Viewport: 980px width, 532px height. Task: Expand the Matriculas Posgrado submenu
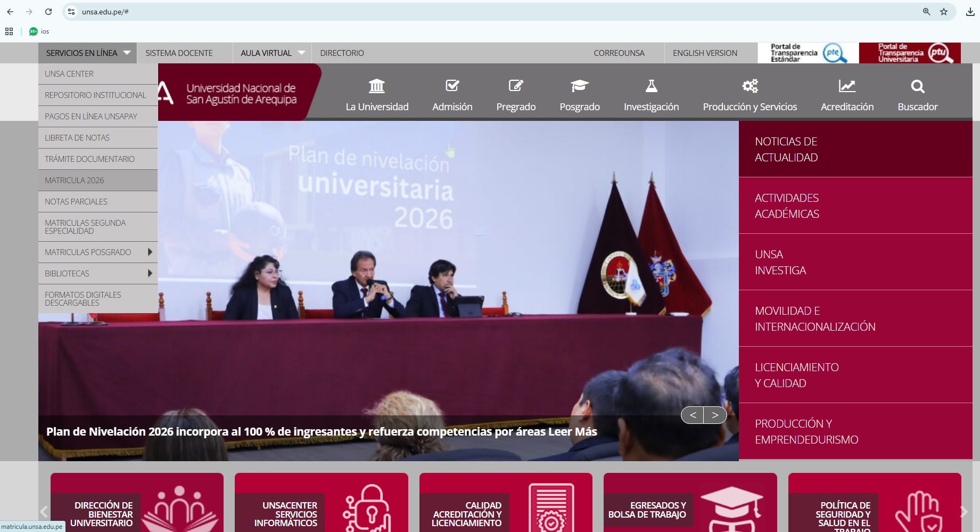(x=150, y=252)
